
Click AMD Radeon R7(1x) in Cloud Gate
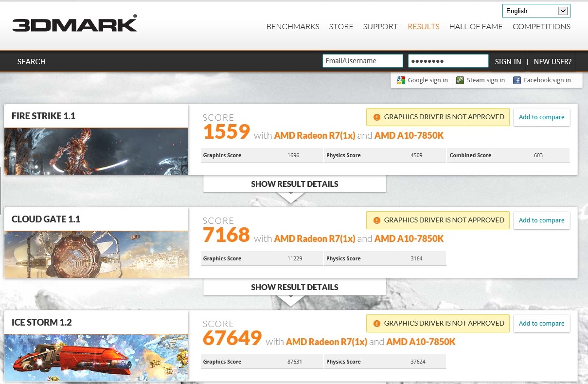315,238
